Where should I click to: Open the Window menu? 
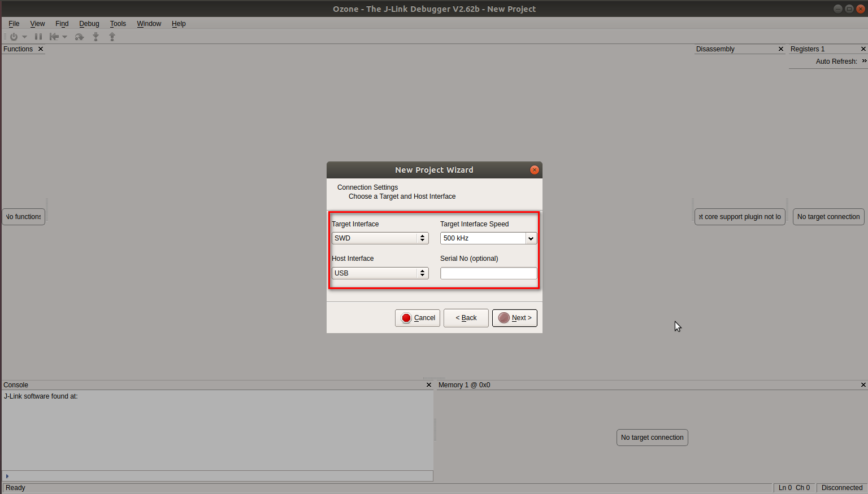149,24
